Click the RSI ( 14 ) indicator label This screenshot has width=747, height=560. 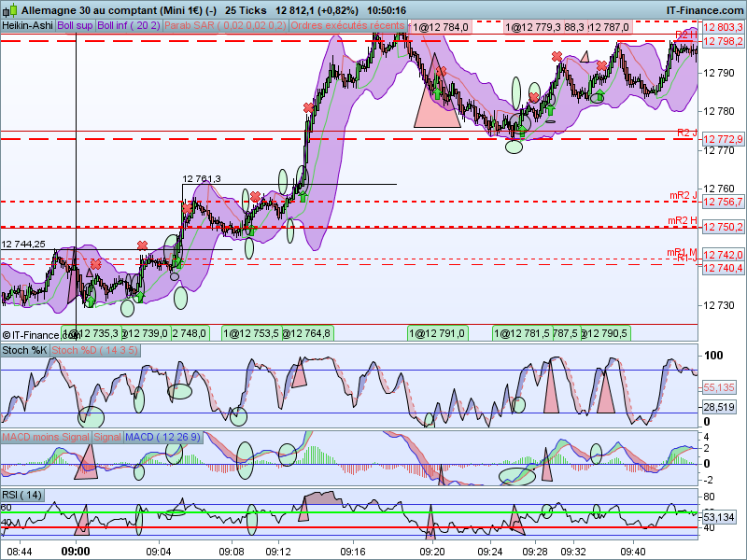coord(22,495)
